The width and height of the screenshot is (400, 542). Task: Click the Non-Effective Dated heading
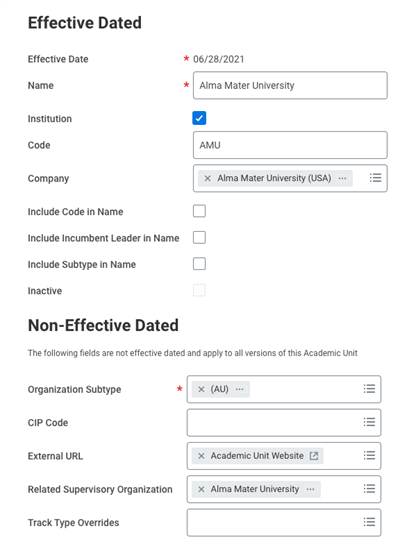point(103,325)
